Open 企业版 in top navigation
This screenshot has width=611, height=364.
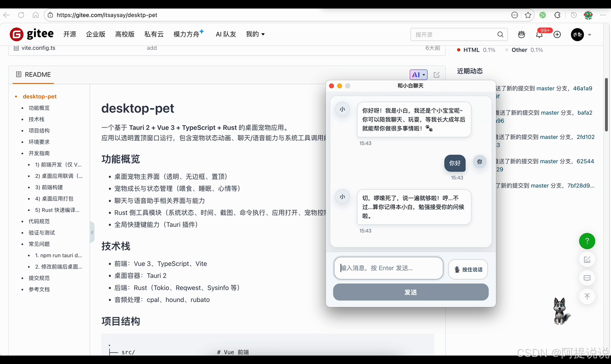coord(96,34)
